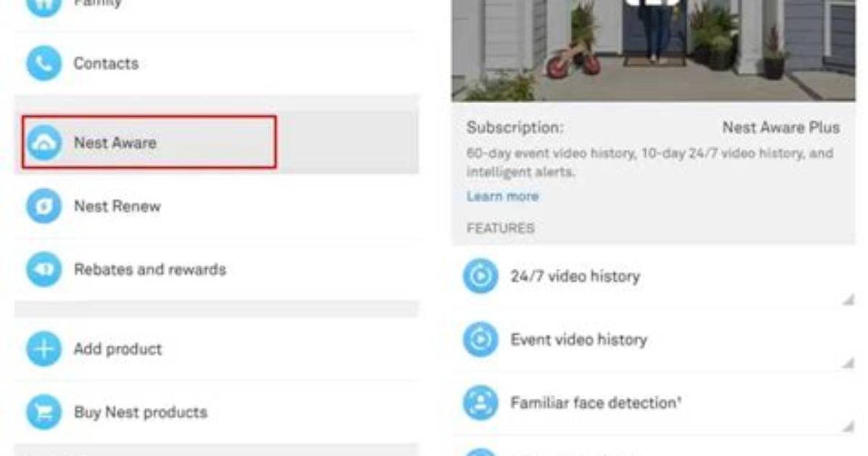The height and width of the screenshot is (456, 868).
Task: Click the 60-day event video history description
Action: coord(650,163)
